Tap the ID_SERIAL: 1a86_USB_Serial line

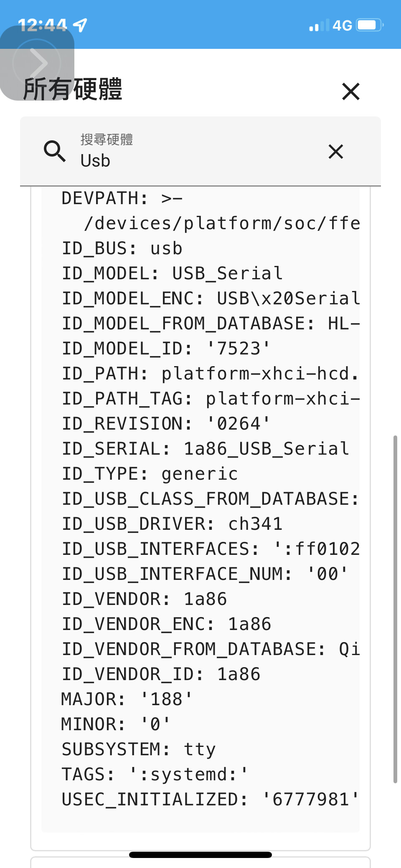(x=205, y=449)
